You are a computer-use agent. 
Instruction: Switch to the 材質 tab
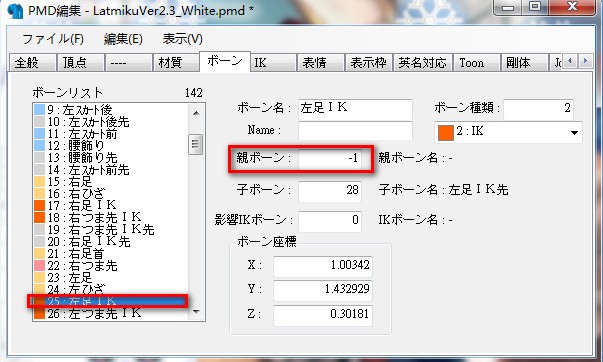(177, 62)
